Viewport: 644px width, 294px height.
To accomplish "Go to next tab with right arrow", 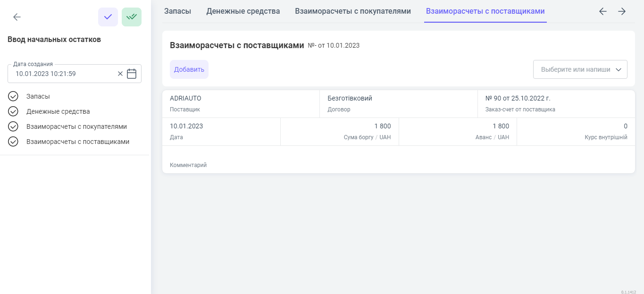I will click(622, 11).
